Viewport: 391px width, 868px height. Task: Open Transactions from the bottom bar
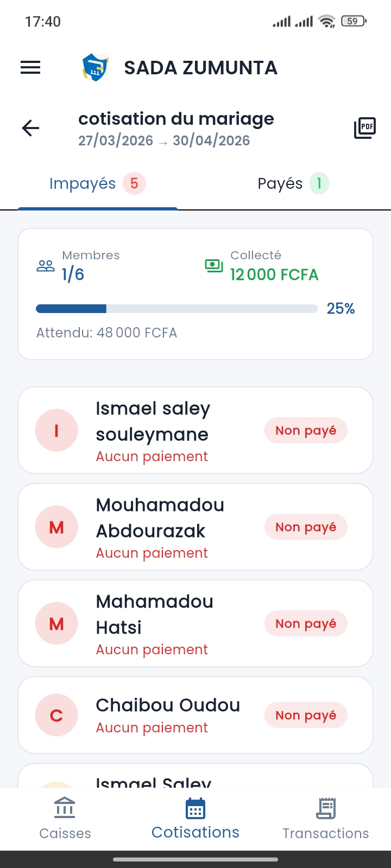326,818
